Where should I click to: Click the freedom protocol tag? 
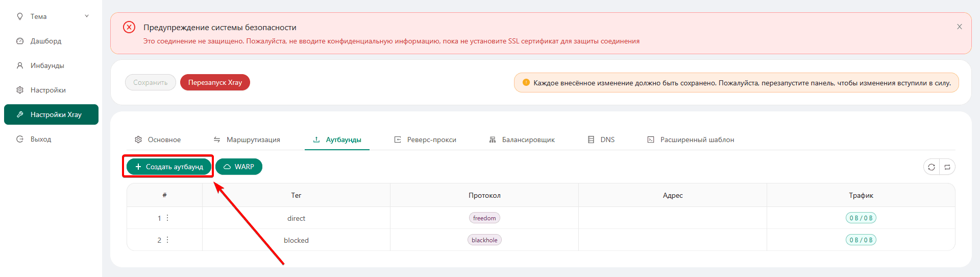click(484, 218)
